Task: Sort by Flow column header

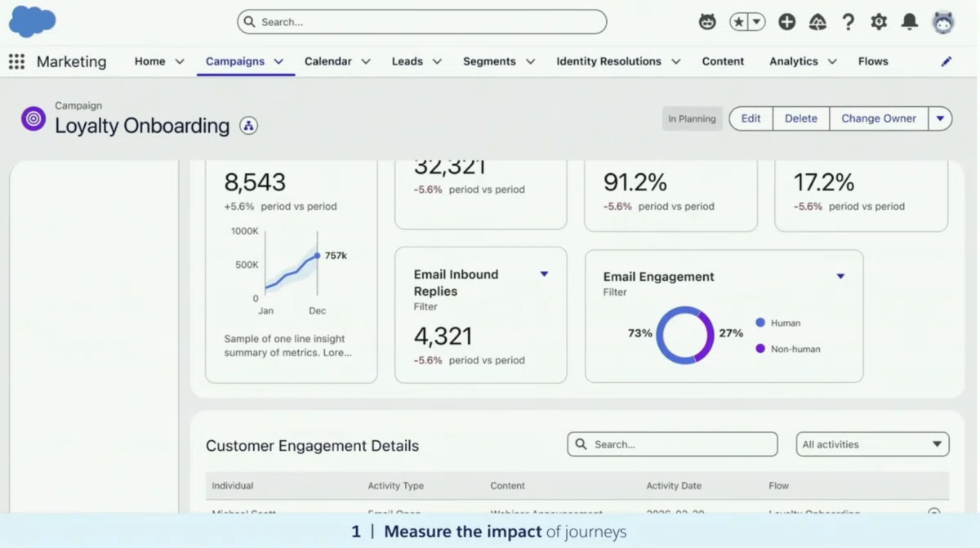Action: (x=778, y=486)
